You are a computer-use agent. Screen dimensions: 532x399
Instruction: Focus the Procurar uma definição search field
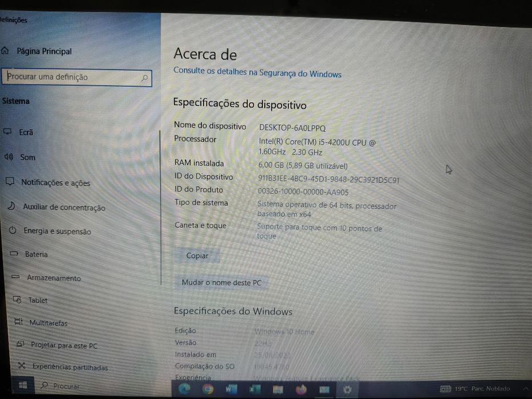[76, 78]
